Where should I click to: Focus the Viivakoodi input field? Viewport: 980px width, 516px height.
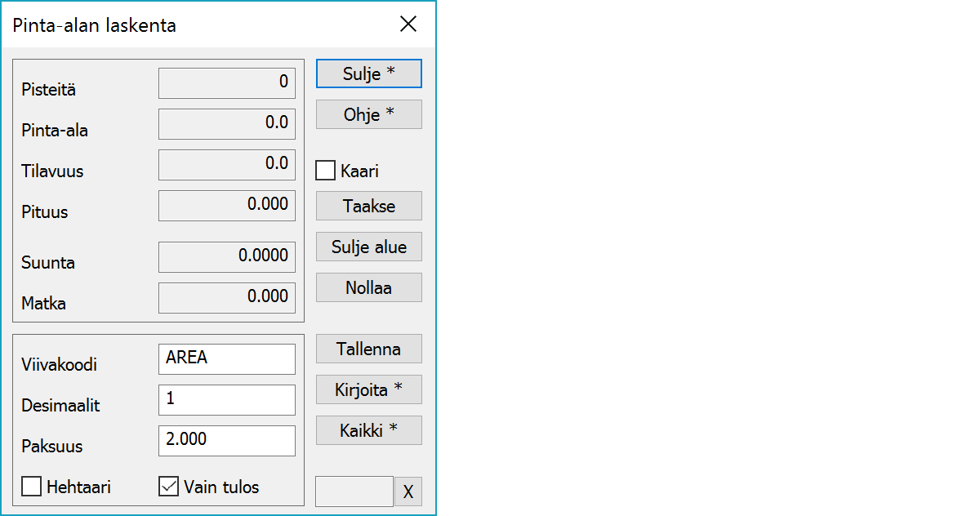226,358
